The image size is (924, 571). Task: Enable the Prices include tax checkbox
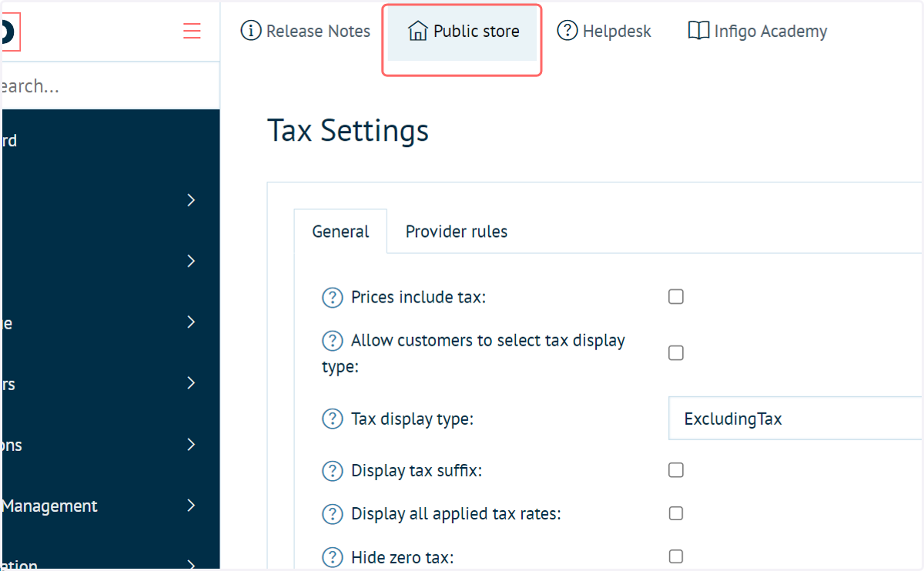click(676, 296)
